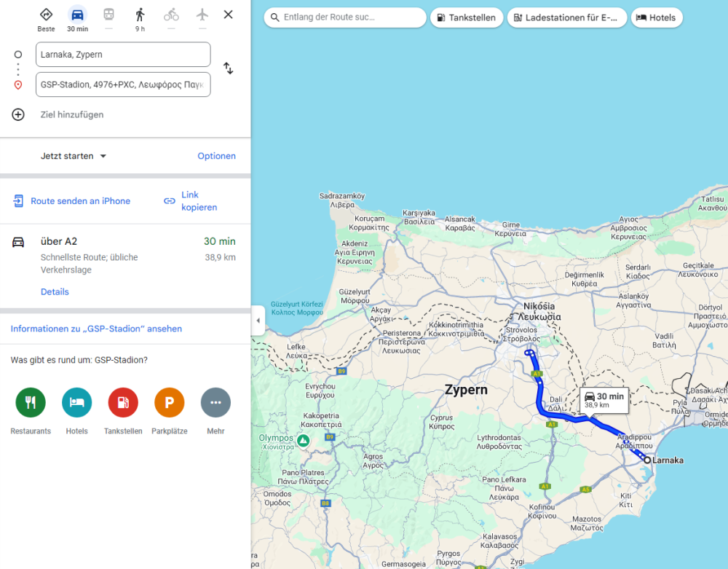Click the Parkplätze nearby icon

coord(169,402)
